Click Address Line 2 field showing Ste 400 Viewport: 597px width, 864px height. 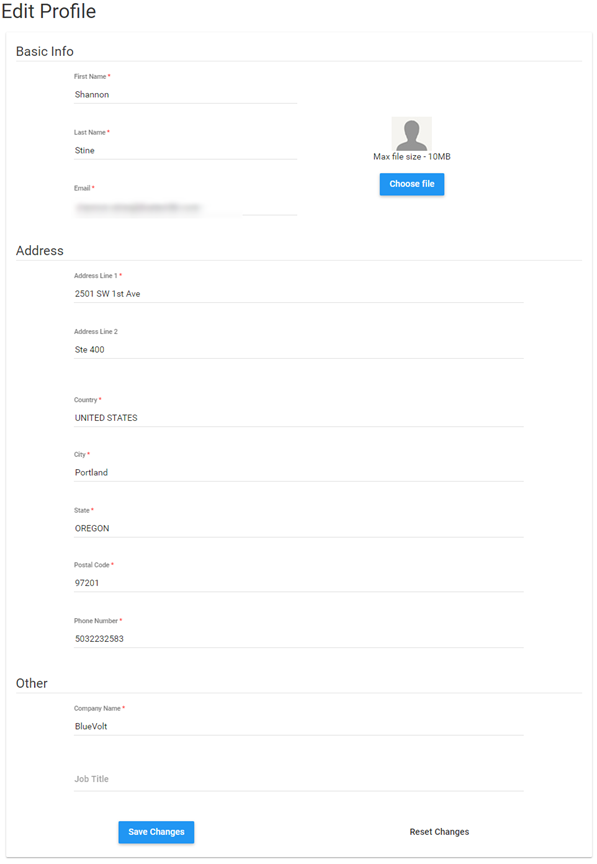tap(299, 350)
